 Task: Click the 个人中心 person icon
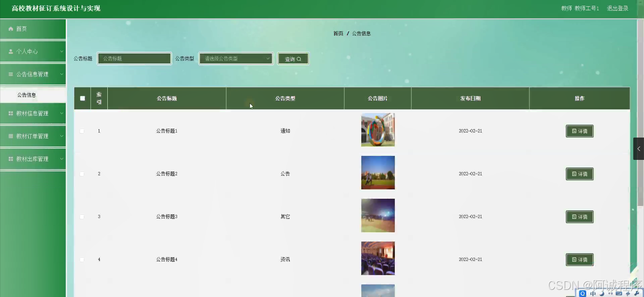tap(10, 51)
